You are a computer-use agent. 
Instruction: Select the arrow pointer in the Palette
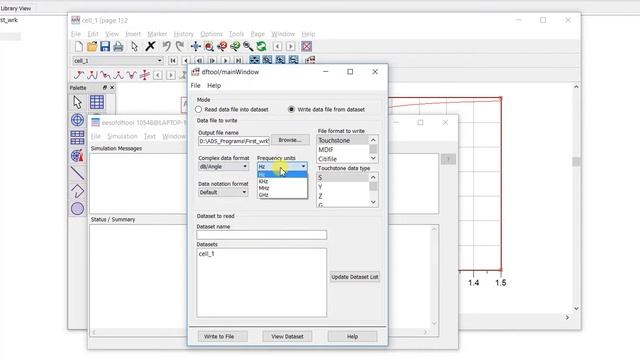(x=77, y=102)
